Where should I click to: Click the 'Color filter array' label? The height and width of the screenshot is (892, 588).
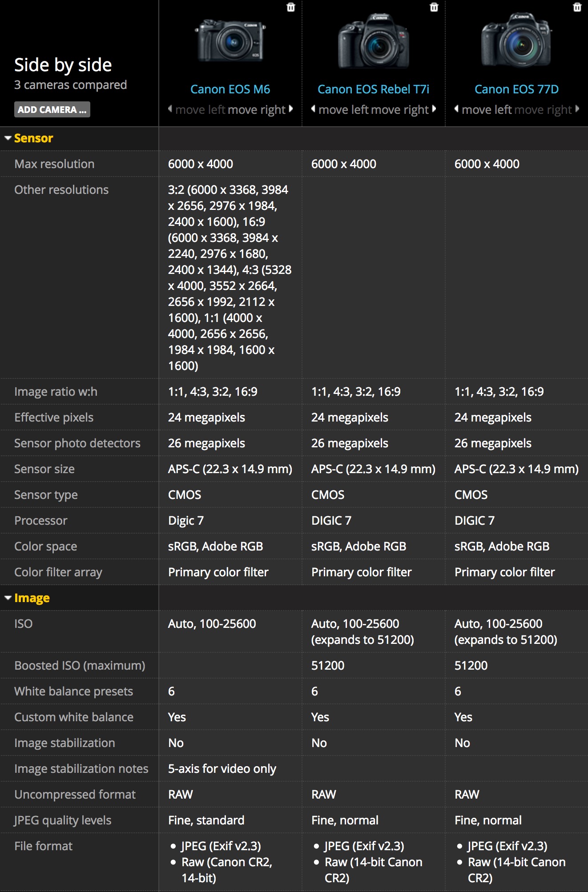pos(58,572)
